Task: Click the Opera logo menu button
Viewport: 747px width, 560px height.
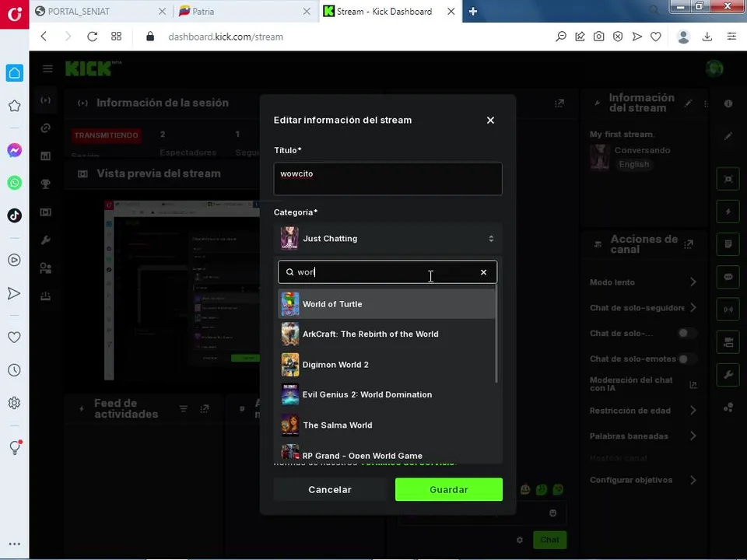Action: click(x=14, y=14)
